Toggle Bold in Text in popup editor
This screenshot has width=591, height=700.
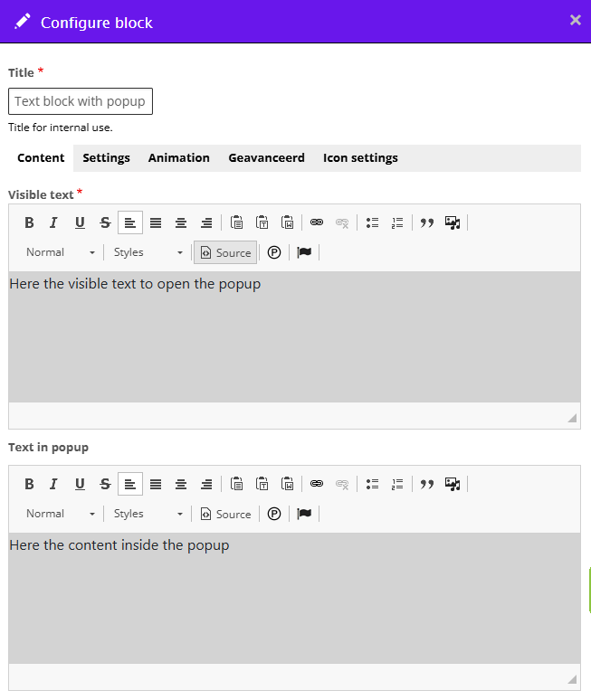29,484
